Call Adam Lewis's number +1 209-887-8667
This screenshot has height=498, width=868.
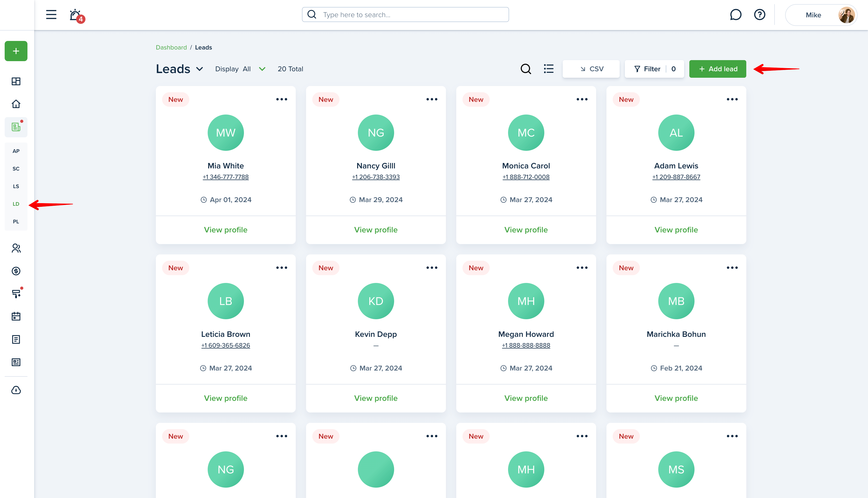click(x=676, y=177)
